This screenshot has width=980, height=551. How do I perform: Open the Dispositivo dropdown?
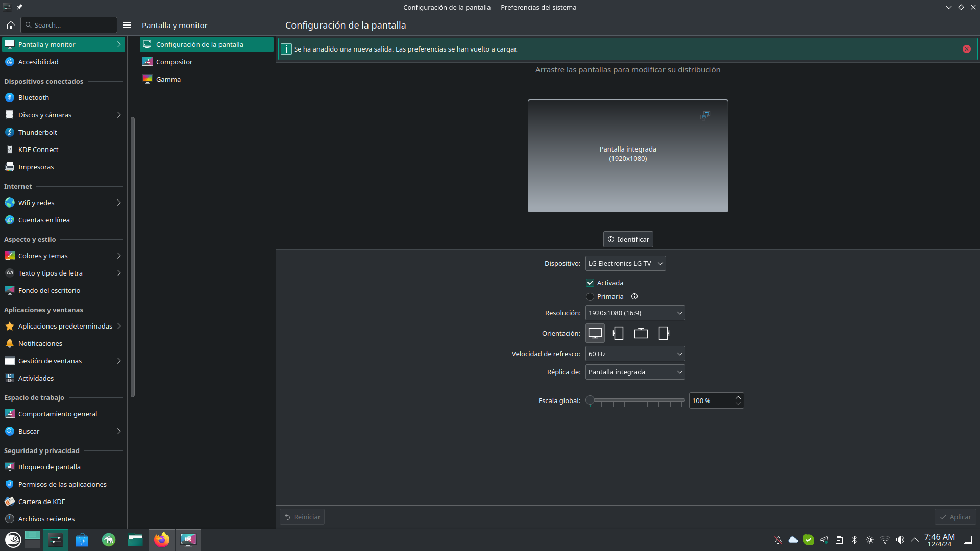[625, 263]
